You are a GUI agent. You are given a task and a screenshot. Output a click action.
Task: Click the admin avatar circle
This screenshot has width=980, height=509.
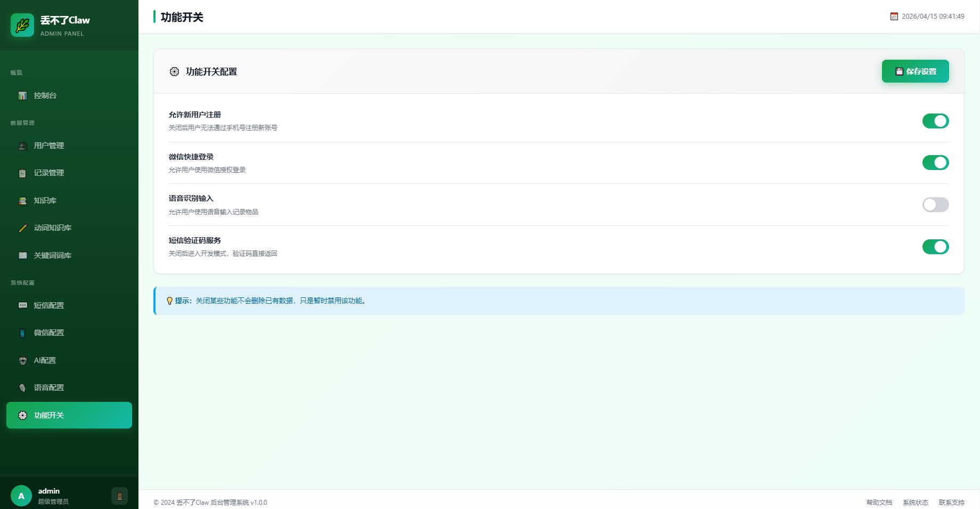tap(21, 496)
